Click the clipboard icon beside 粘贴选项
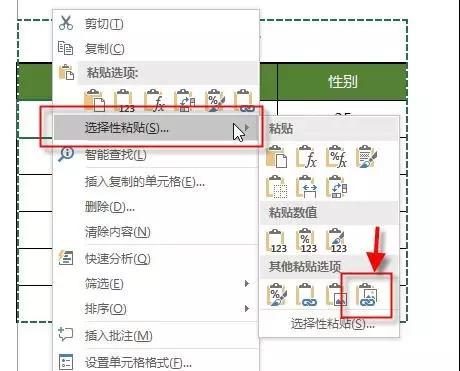This screenshot has height=371, width=460. [66, 72]
